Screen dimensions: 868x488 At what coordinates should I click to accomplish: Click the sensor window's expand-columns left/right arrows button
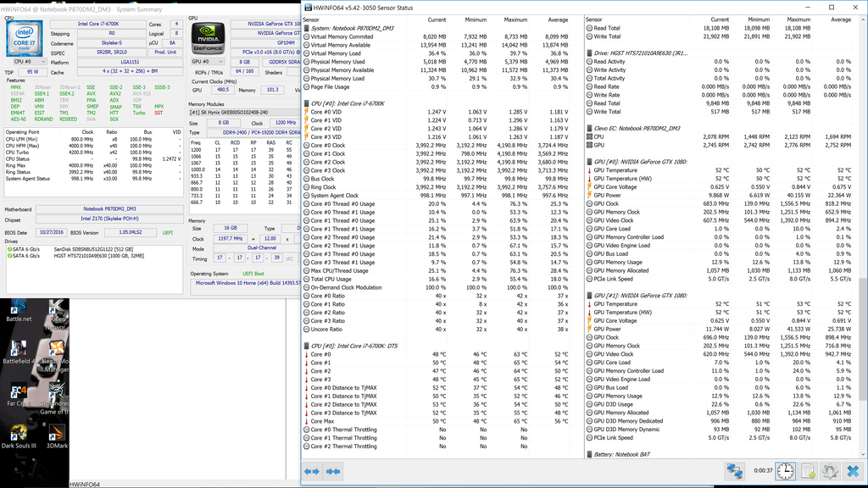pos(312,471)
